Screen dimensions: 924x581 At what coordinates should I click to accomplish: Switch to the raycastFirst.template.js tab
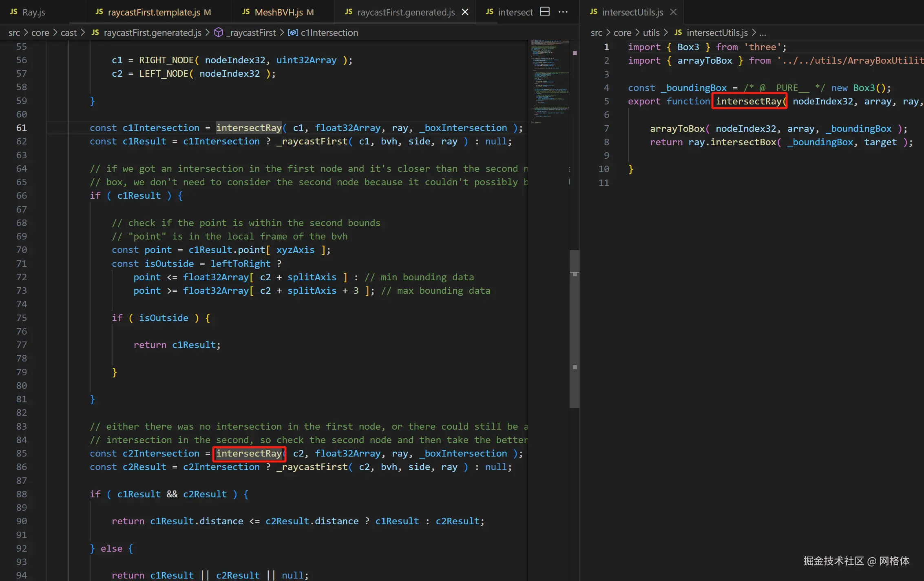coord(154,12)
